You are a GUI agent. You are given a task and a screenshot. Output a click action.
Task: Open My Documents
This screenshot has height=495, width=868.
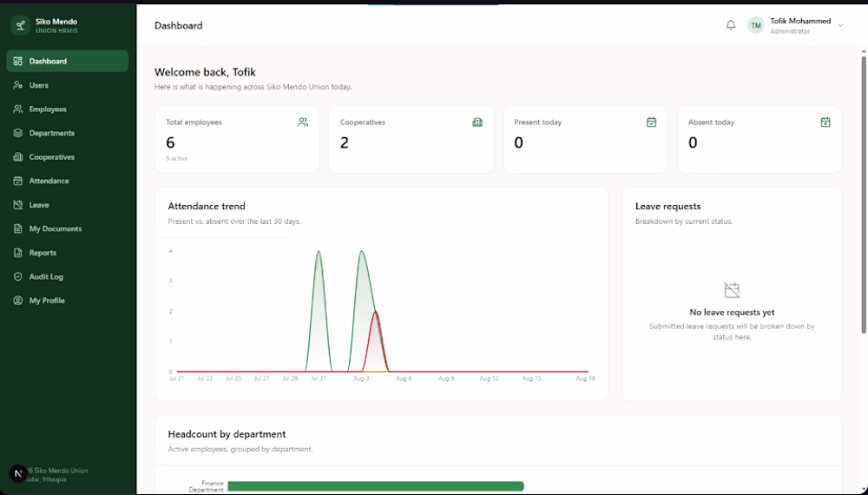point(67,228)
